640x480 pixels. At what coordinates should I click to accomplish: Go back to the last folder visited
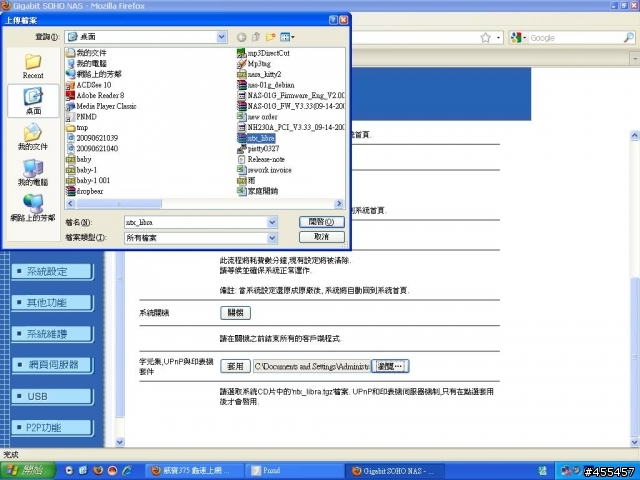pos(242,38)
